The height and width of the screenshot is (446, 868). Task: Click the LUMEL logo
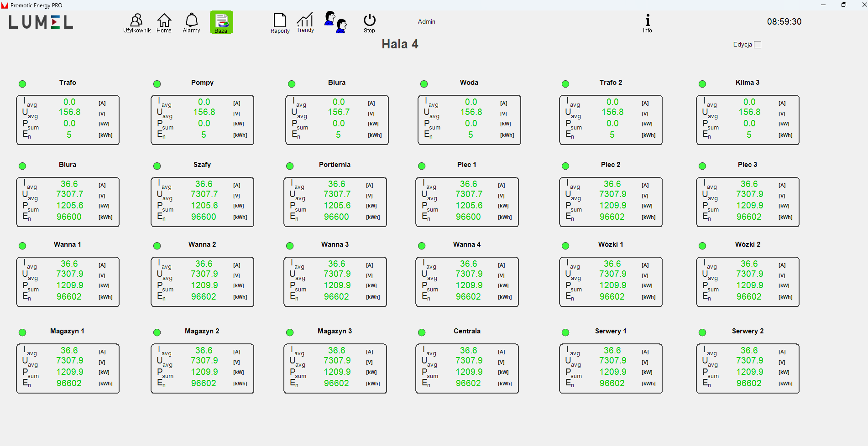coord(41,22)
